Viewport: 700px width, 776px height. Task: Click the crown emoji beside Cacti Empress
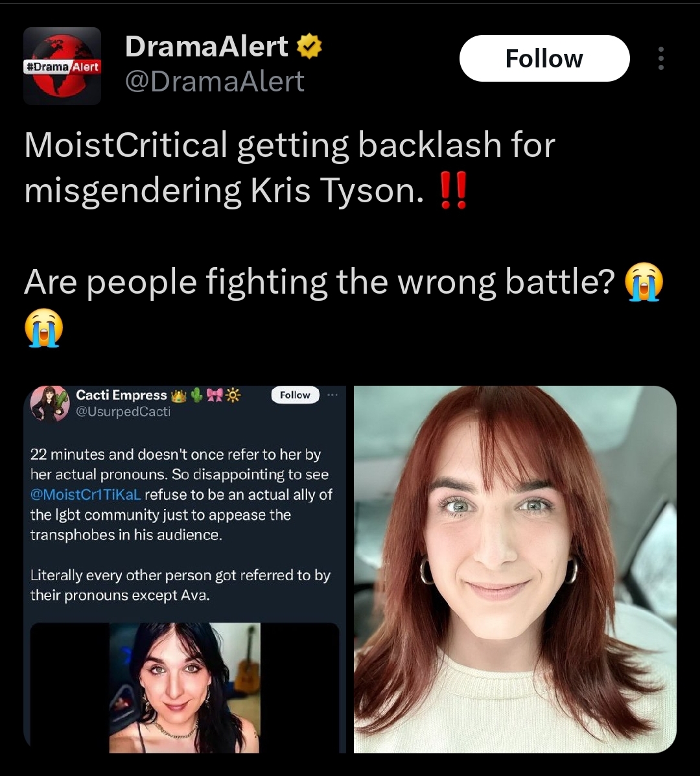pyautogui.click(x=179, y=395)
